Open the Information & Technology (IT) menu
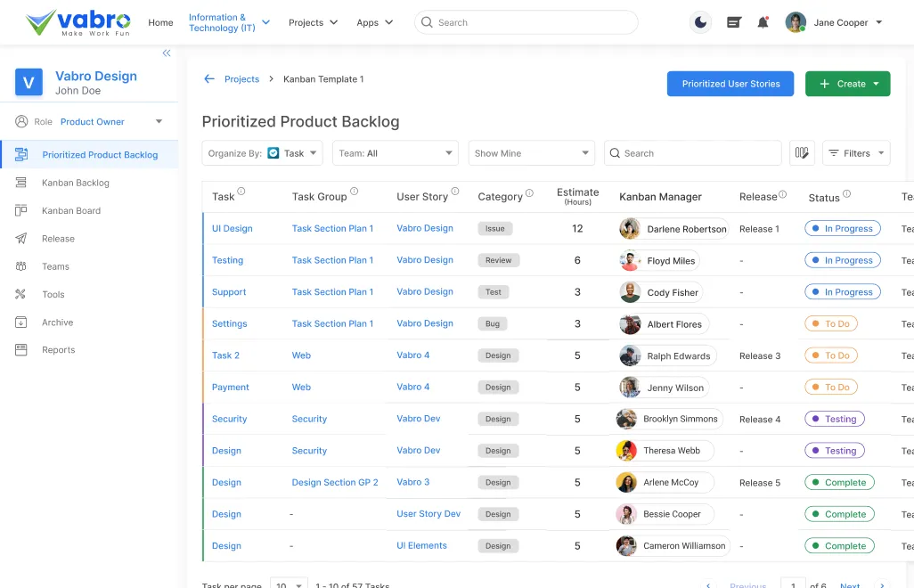This screenshot has height=588, width=914. 221,21
